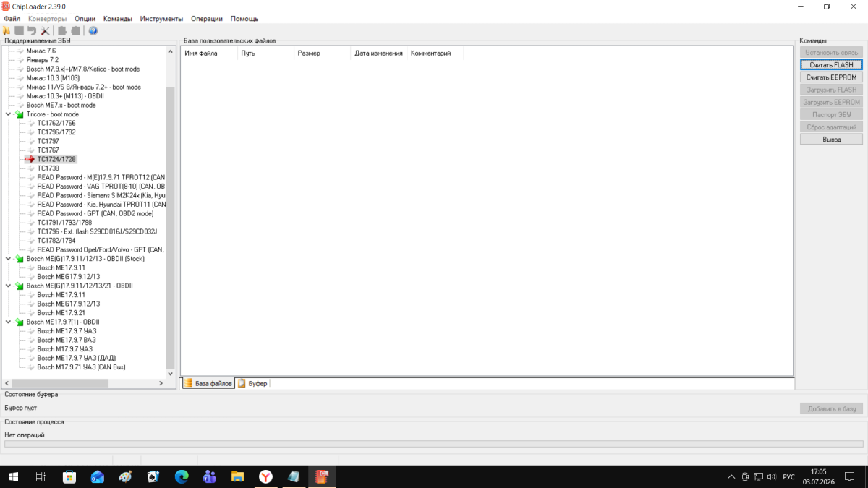Click the open folder toolbar icon

click(7, 30)
